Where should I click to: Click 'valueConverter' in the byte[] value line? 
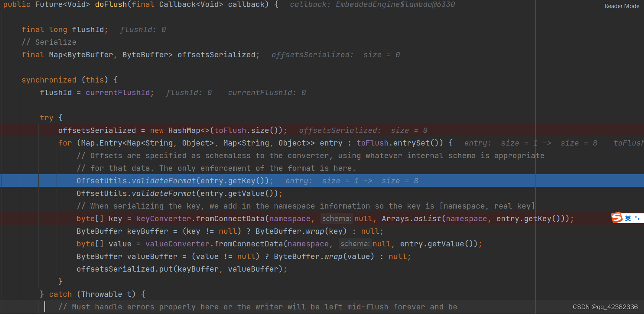(x=177, y=244)
